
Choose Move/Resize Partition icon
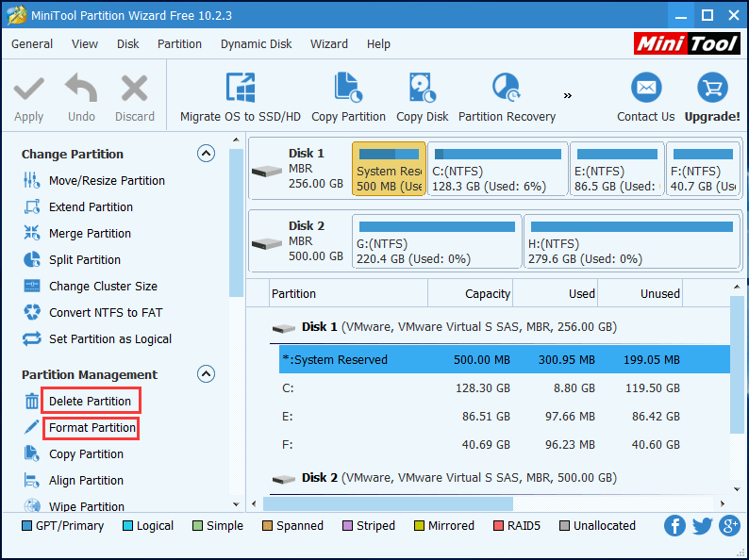point(31,180)
